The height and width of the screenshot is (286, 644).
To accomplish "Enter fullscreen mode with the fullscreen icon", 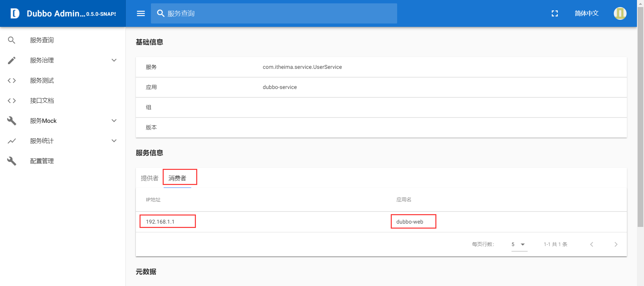I will pyautogui.click(x=555, y=13).
